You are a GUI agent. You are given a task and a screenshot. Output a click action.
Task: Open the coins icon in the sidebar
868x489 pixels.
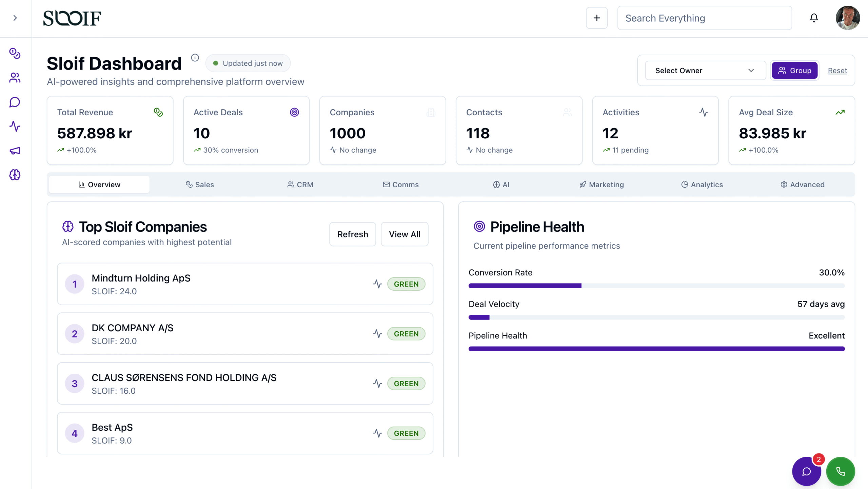pyautogui.click(x=15, y=53)
